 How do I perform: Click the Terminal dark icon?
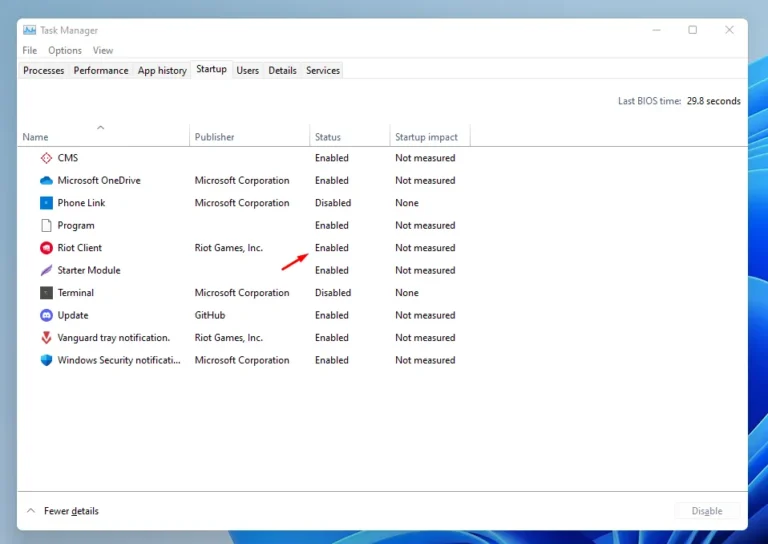click(46, 293)
